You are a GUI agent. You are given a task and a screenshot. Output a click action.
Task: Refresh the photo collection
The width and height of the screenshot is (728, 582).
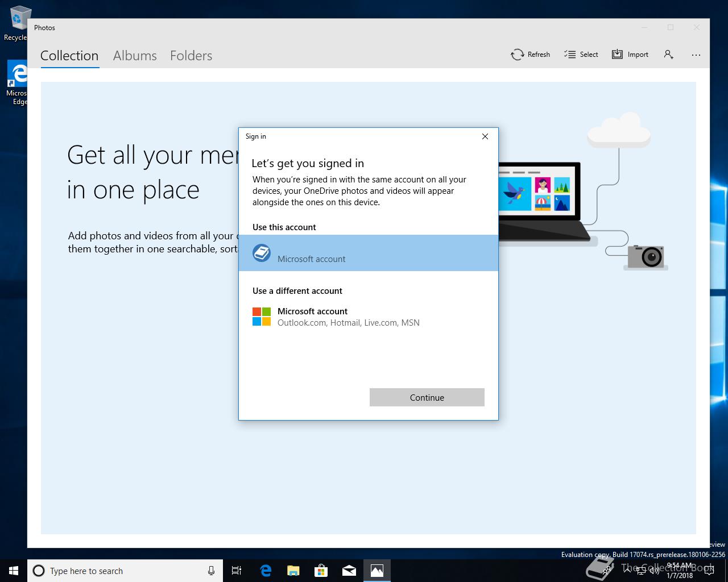[530, 55]
